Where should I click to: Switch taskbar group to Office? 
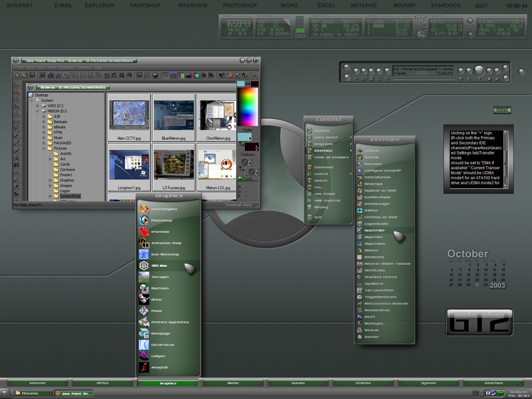[103, 383]
